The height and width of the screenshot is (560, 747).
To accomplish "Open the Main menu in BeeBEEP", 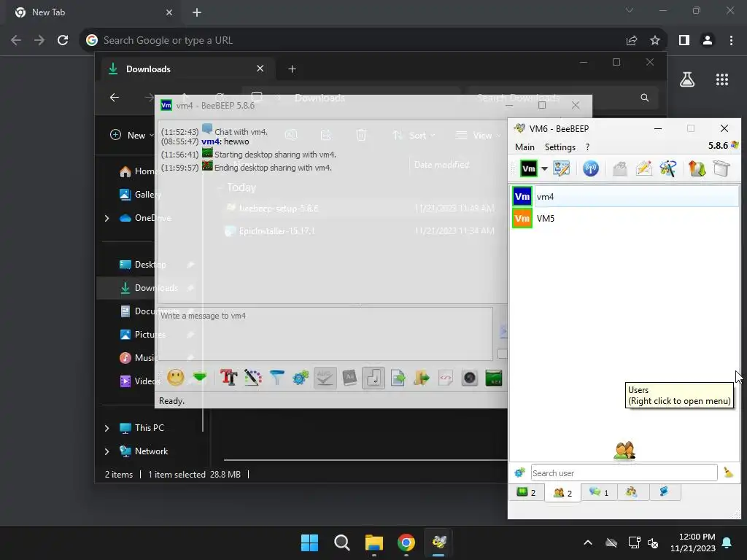I will (525, 147).
